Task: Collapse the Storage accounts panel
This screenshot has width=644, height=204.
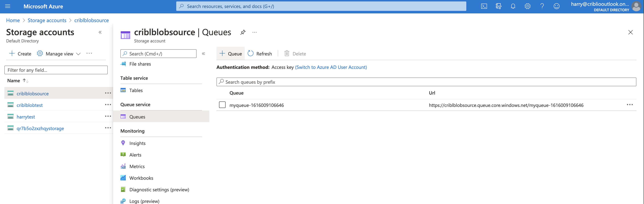Action: (x=100, y=32)
